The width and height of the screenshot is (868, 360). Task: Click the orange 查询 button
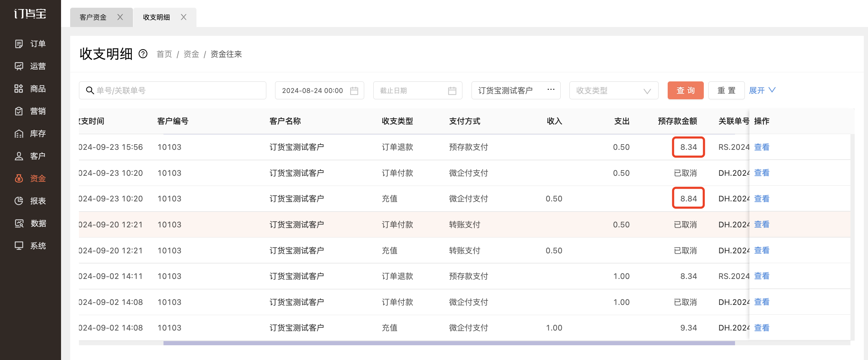pos(686,91)
